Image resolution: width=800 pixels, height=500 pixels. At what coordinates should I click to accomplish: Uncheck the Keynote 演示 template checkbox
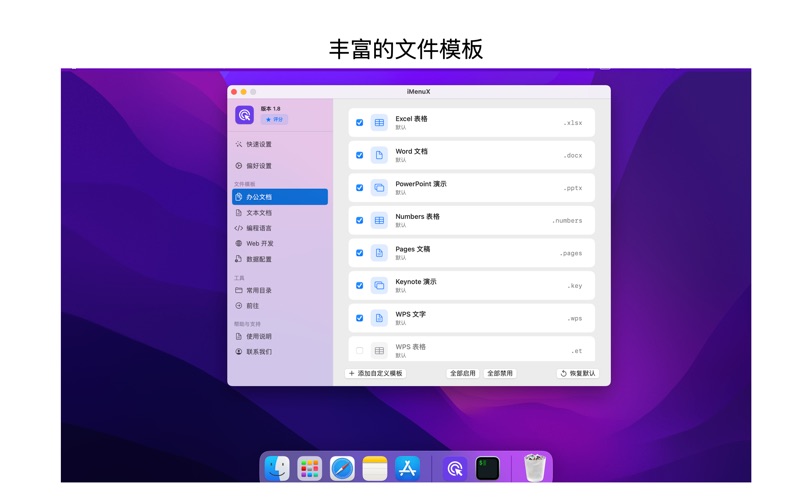point(359,286)
